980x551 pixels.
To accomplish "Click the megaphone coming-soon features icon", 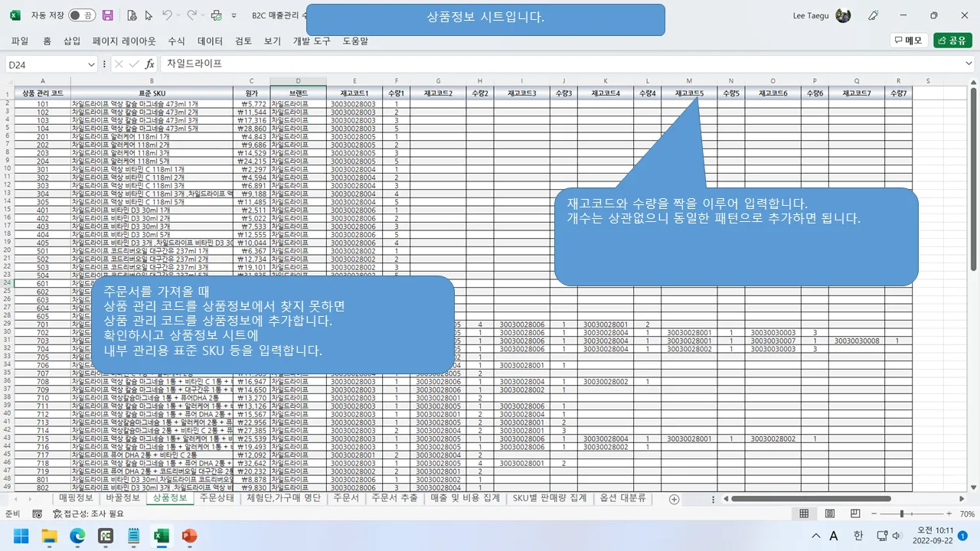I will coord(873,15).
